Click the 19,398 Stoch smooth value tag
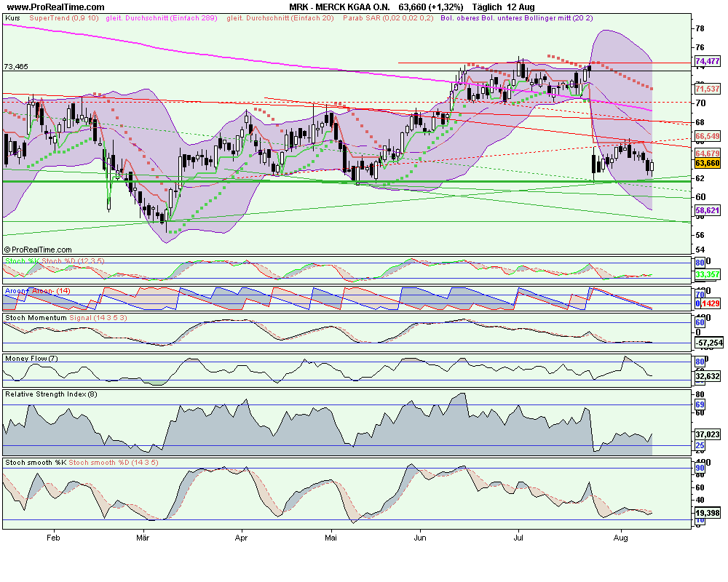728x582 pixels. pos(708,514)
